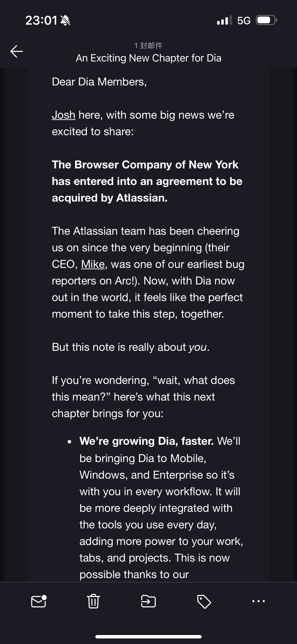
Task: Tap the bold Atlassian acquisition announcement
Action: click(x=147, y=181)
